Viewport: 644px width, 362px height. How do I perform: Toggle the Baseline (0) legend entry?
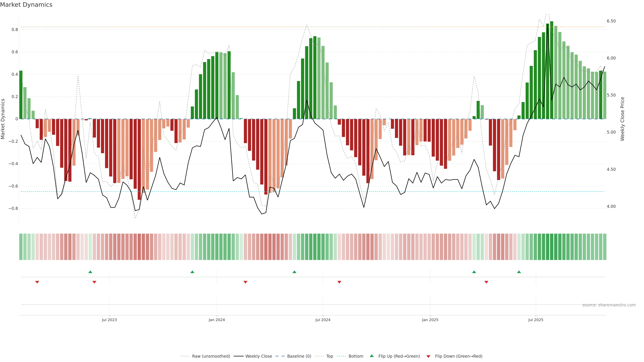click(x=299, y=356)
